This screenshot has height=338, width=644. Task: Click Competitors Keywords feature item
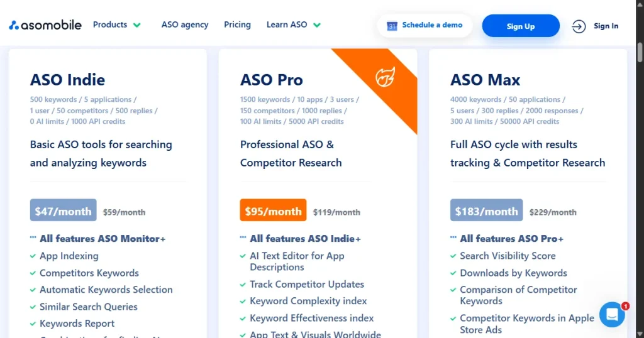point(89,273)
